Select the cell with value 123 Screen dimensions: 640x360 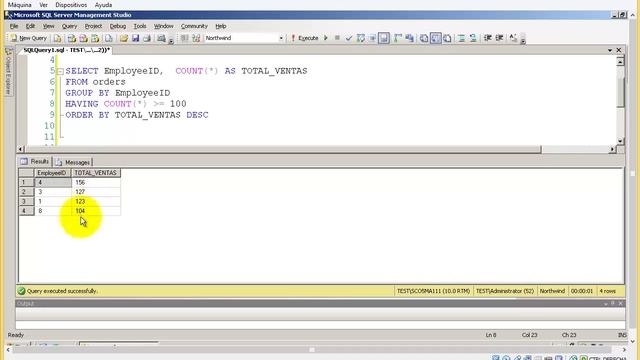[96, 201]
